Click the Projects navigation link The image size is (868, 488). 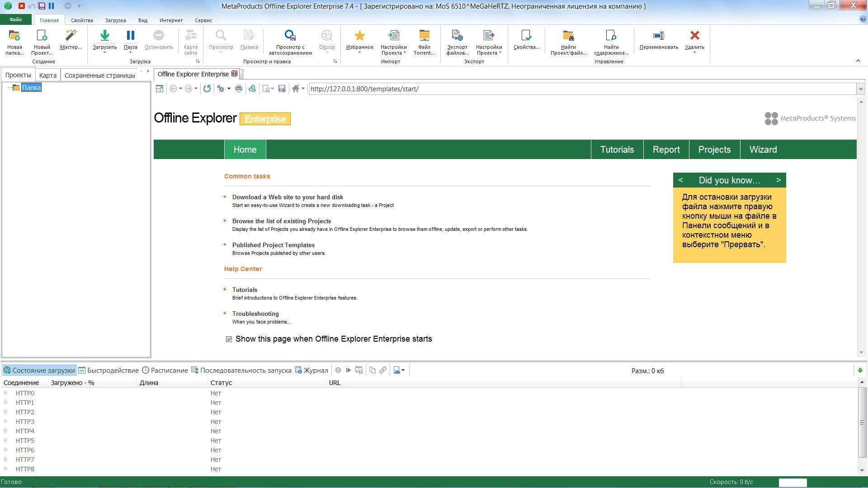click(714, 150)
